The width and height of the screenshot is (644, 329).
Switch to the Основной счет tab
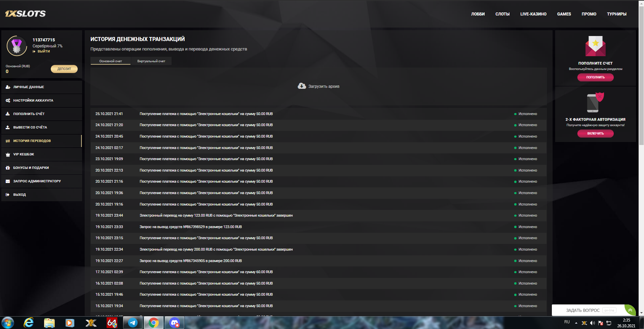pos(111,61)
